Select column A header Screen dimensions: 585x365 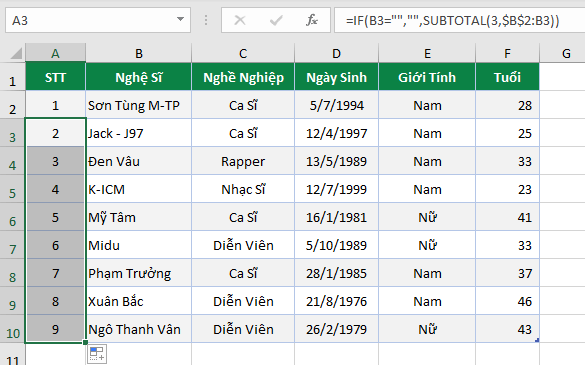(x=56, y=53)
